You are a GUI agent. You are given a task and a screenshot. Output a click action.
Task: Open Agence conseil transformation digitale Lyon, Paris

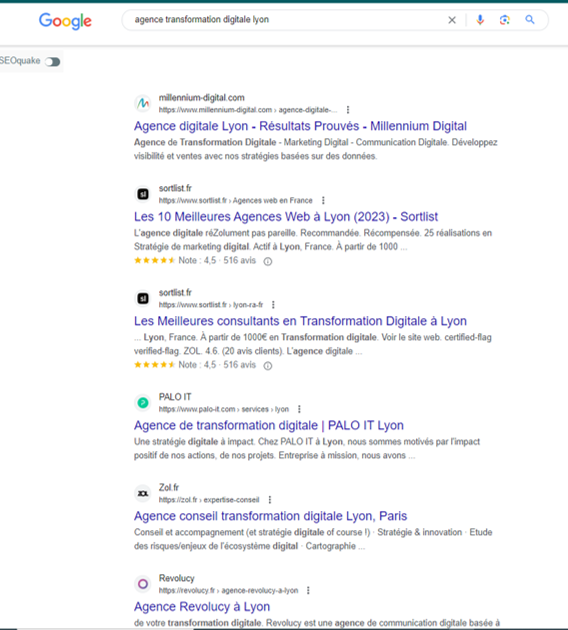coord(270,516)
